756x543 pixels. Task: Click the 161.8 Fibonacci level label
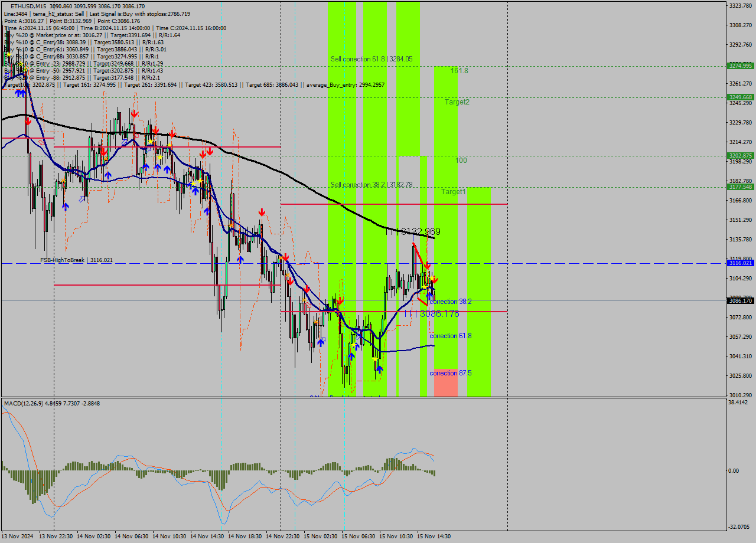[460, 70]
